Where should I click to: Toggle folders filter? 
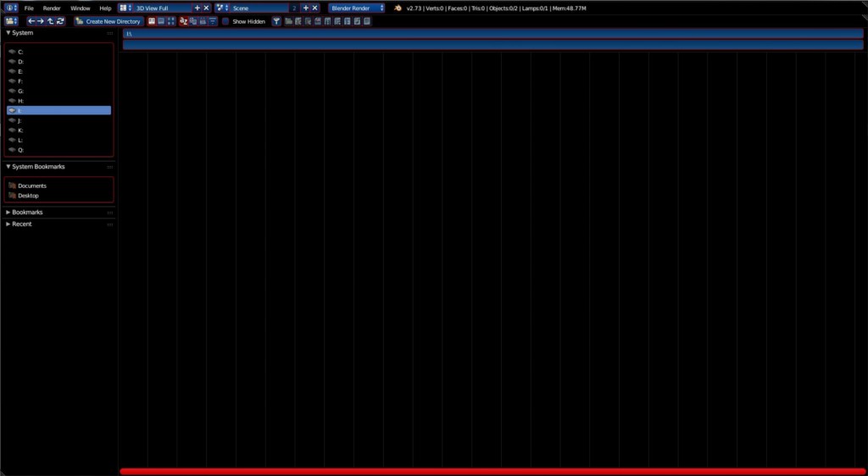pos(288,21)
